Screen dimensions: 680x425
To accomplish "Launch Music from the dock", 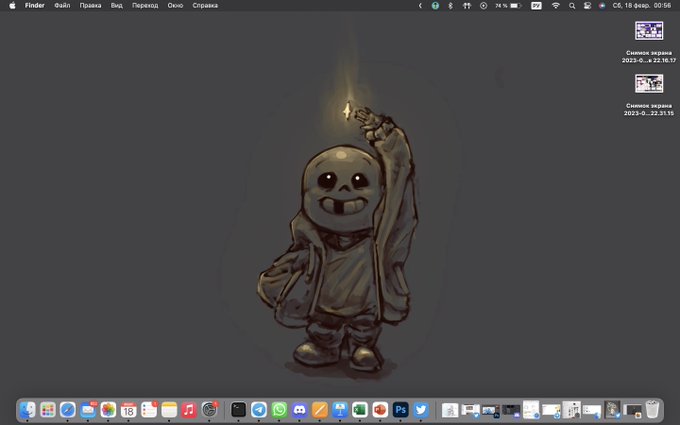I will [189, 409].
